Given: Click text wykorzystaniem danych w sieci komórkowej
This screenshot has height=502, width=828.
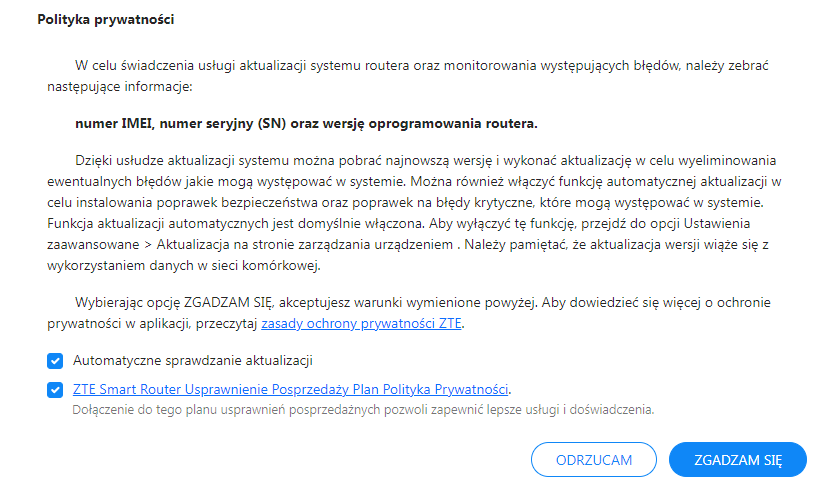Looking at the screenshot, I should (x=184, y=266).
